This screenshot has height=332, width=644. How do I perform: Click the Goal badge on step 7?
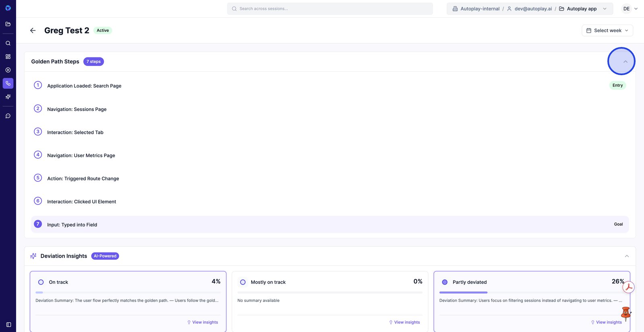618,224
